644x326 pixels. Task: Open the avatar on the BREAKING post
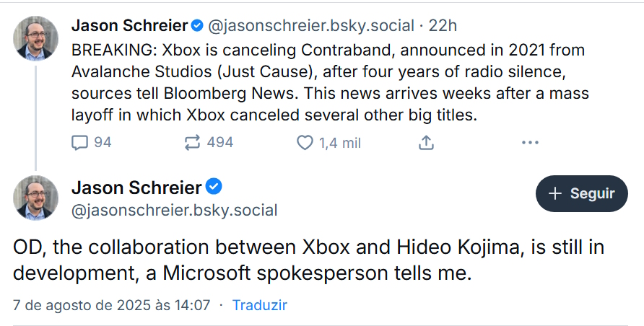(x=36, y=38)
